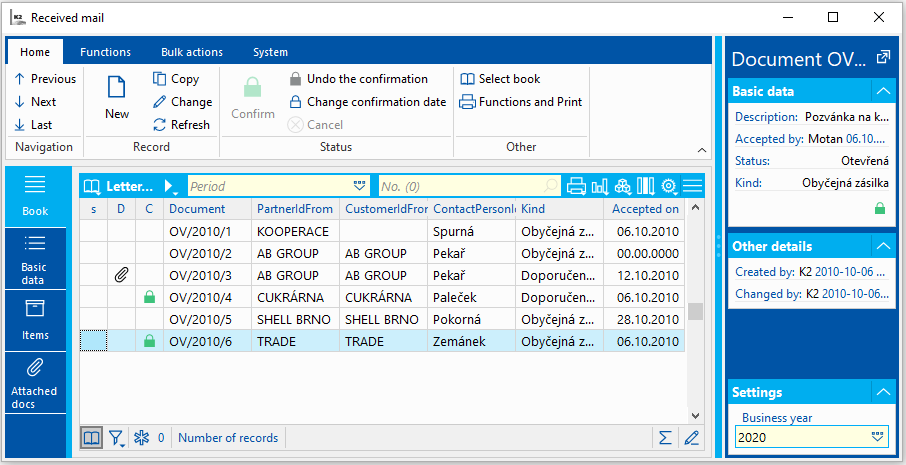The image size is (906, 465).
Task: Click the pencil edit icon in status bar
Action: click(x=691, y=437)
